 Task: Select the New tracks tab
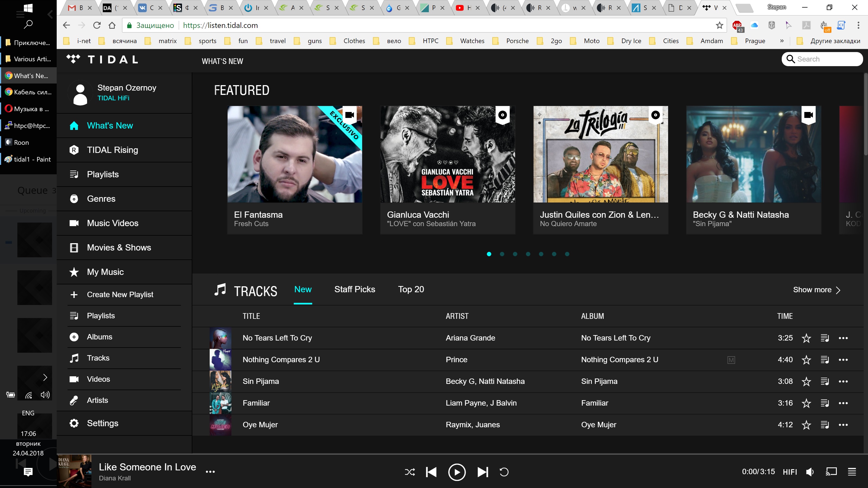click(303, 290)
